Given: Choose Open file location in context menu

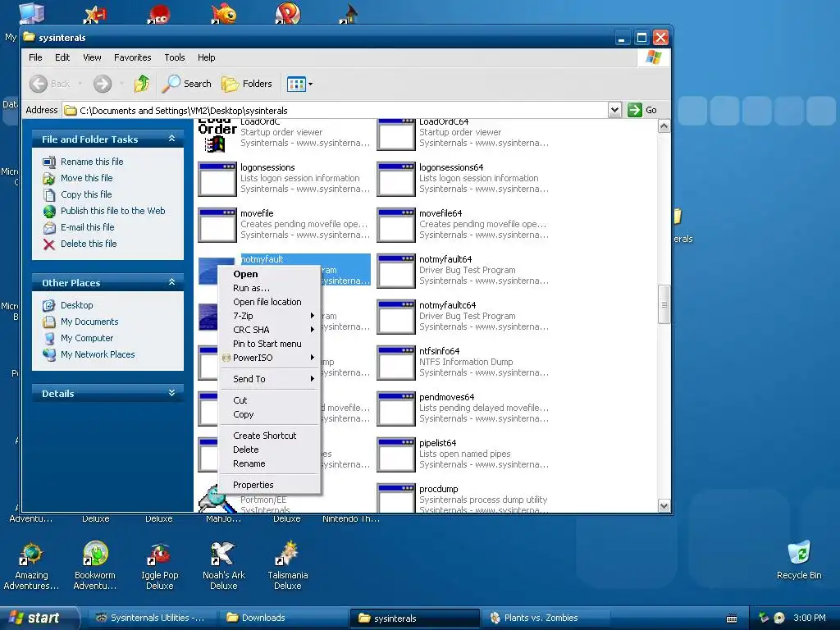Looking at the screenshot, I should [269, 302].
